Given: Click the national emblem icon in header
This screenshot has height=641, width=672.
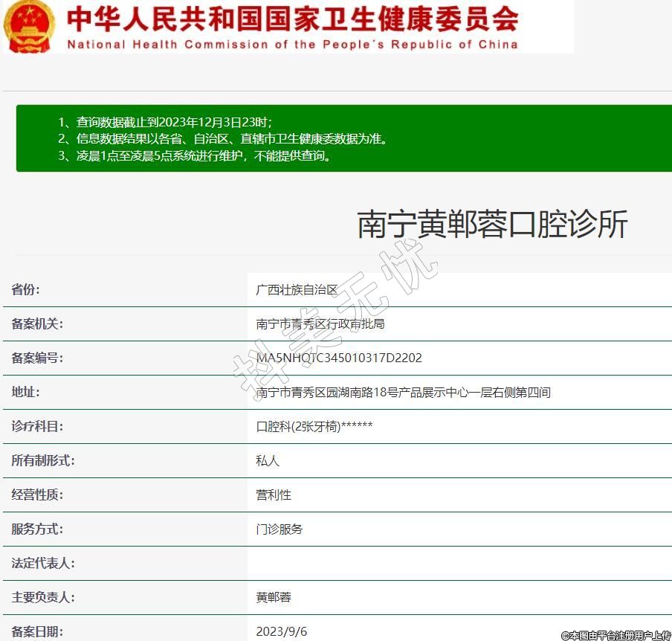Looking at the screenshot, I should (x=28, y=26).
